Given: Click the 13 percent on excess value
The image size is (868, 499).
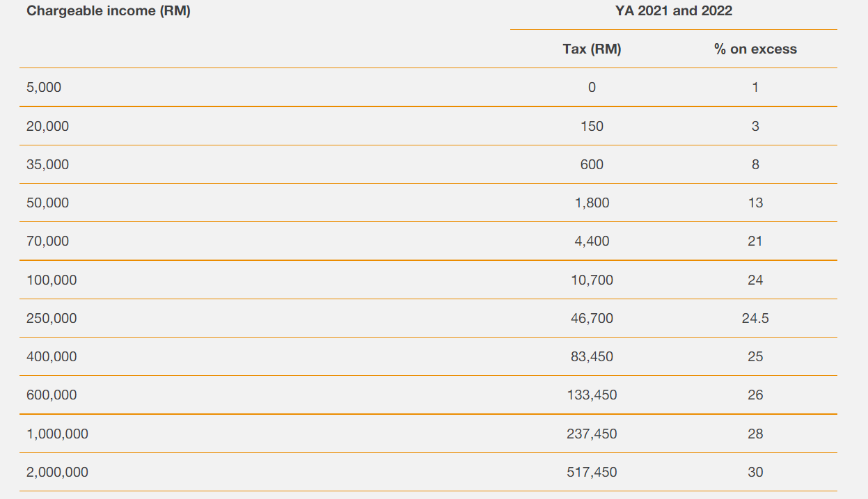Looking at the screenshot, I should pos(755,203).
